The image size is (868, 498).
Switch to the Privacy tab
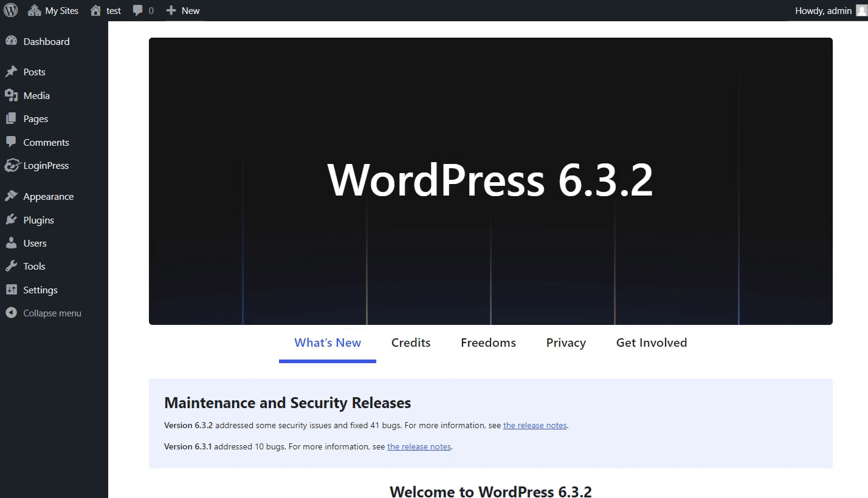[566, 343]
